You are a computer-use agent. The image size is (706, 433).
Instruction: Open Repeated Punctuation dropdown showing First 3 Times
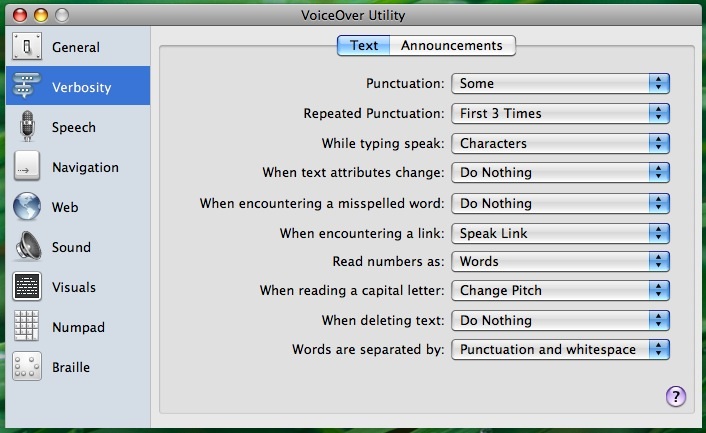561,113
